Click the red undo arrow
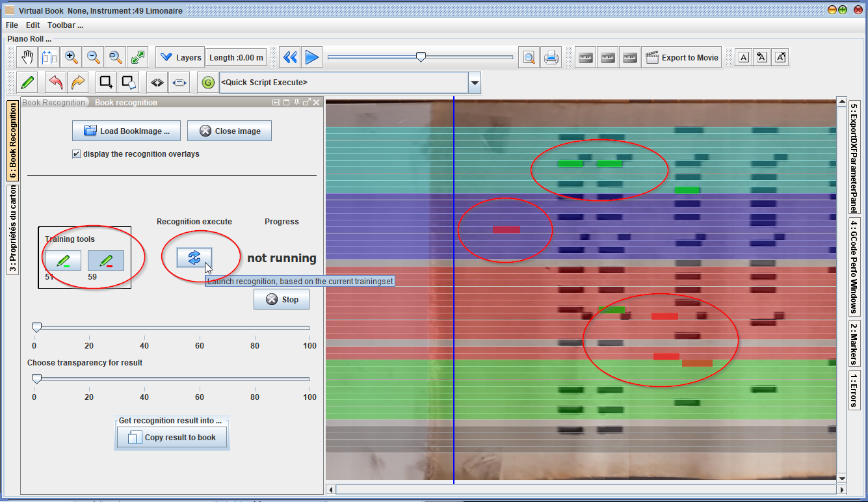The height and width of the screenshot is (502, 868). (x=56, y=83)
